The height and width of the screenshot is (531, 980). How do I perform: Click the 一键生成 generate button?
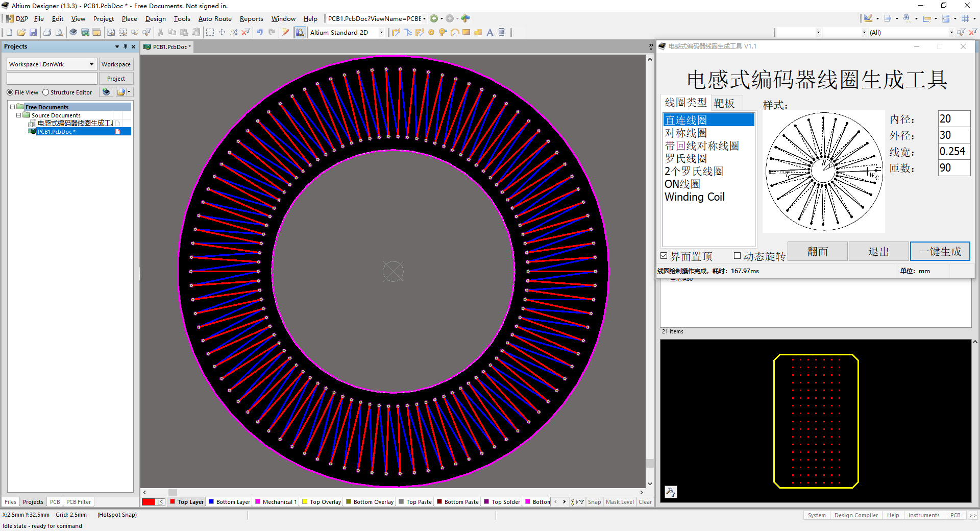940,251
